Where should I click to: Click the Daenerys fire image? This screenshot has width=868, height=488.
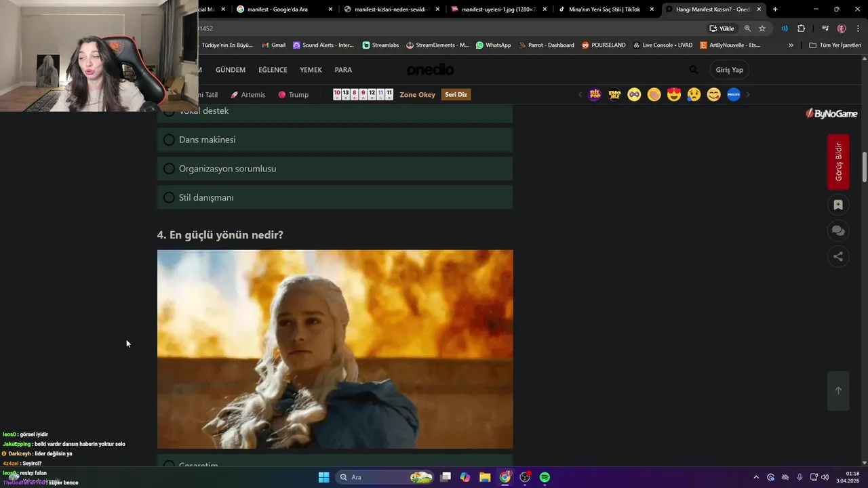pos(335,349)
